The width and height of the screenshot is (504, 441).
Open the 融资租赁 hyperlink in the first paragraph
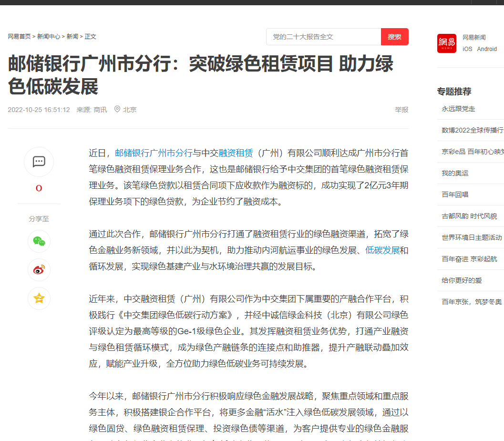pyautogui.click(x=236, y=153)
